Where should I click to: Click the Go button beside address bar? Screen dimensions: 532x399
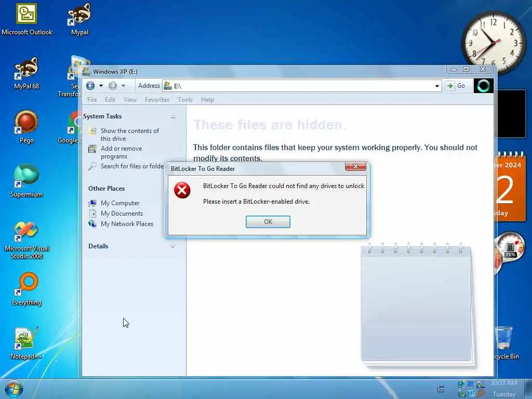tap(455, 86)
